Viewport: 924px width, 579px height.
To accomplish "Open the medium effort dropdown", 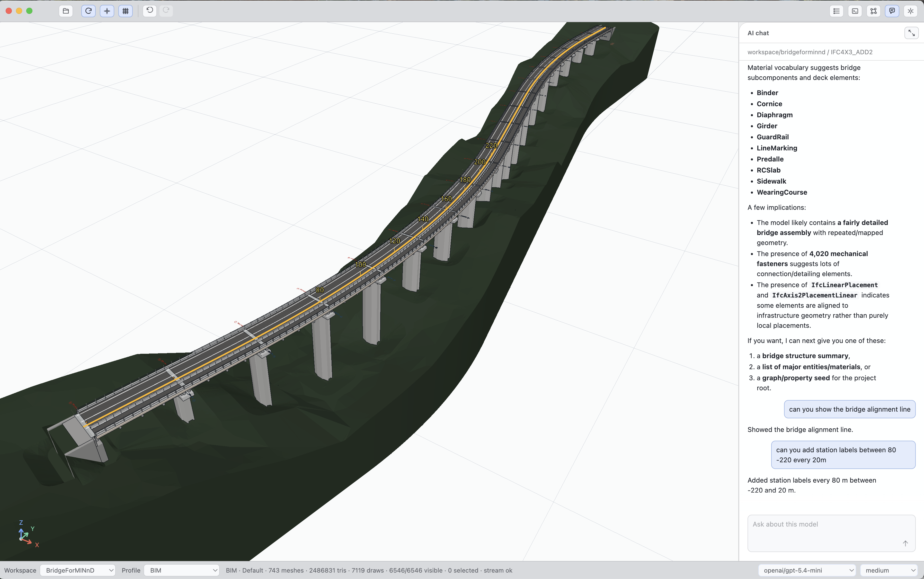I will [889, 570].
